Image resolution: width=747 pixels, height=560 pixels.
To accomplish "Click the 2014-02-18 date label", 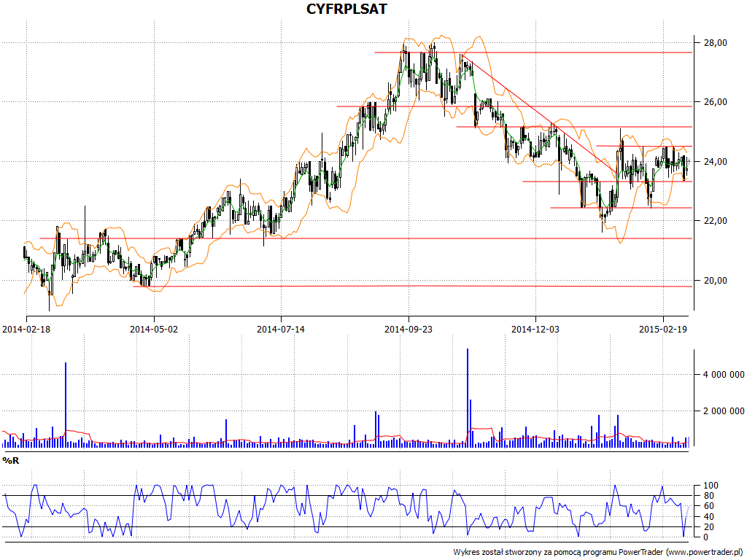I will pos(26,329).
